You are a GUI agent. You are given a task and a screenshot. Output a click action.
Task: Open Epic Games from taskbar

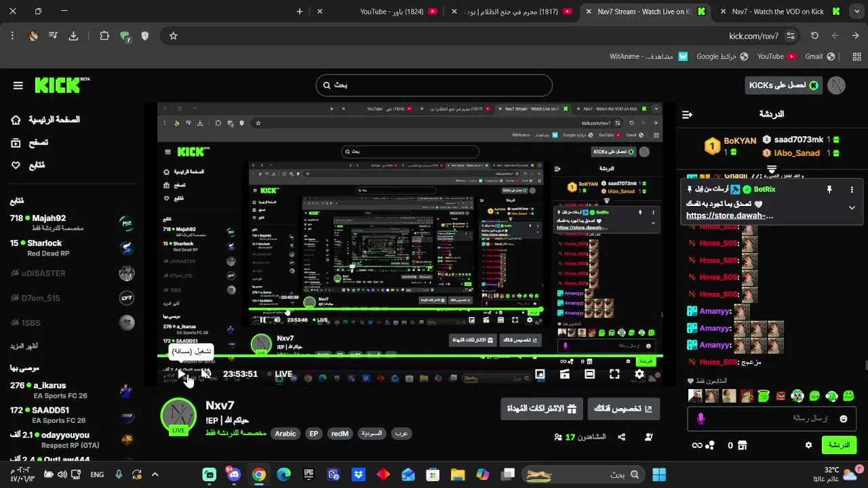[x=309, y=474]
